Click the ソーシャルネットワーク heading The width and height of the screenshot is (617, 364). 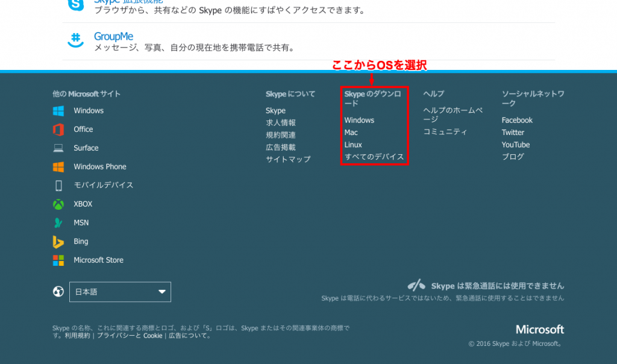[533, 98]
